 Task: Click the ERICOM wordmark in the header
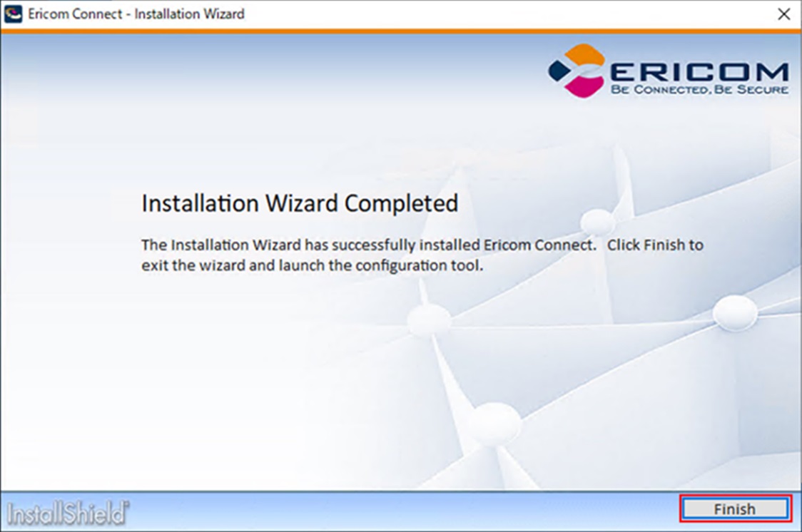699,71
